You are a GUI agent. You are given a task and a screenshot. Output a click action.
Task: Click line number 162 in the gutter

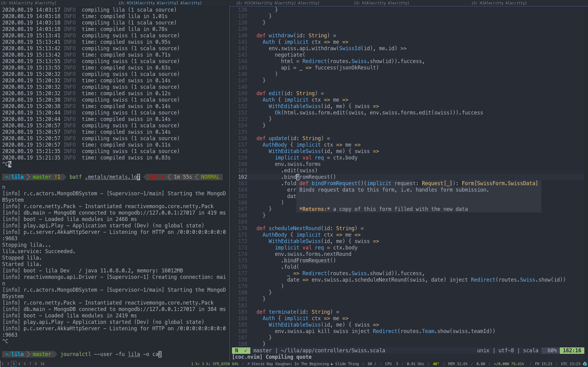tap(242, 177)
